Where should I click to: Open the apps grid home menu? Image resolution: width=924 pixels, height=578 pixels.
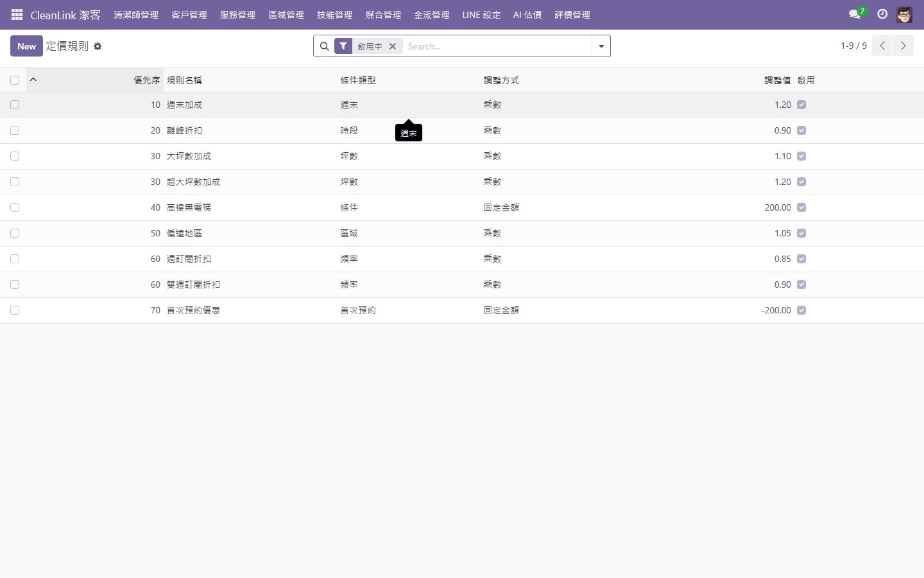17,14
